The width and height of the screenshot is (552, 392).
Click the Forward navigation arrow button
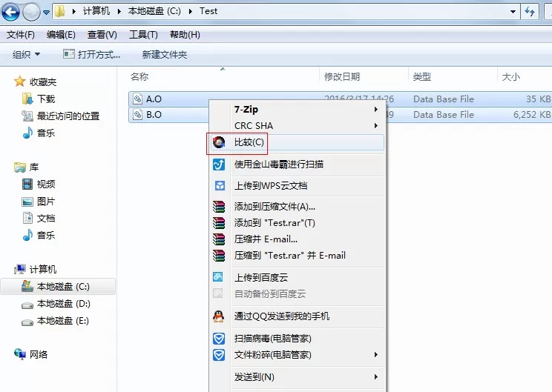coord(32,13)
